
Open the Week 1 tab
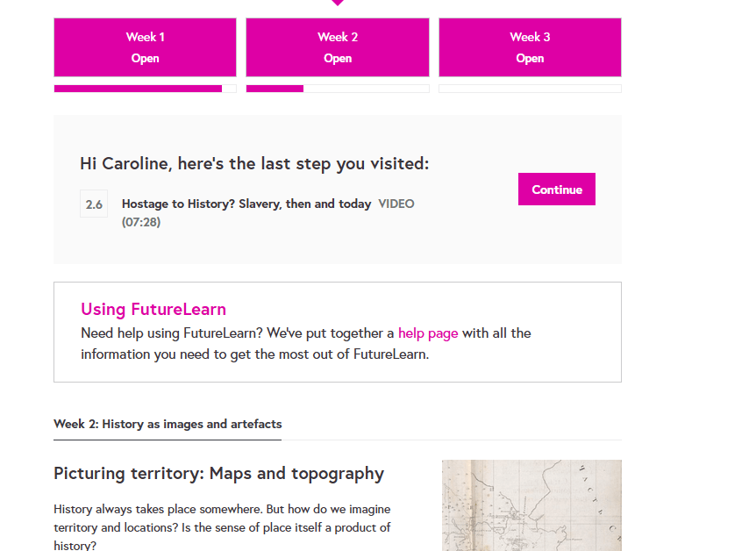pyautogui.click(x=145, y=47)
